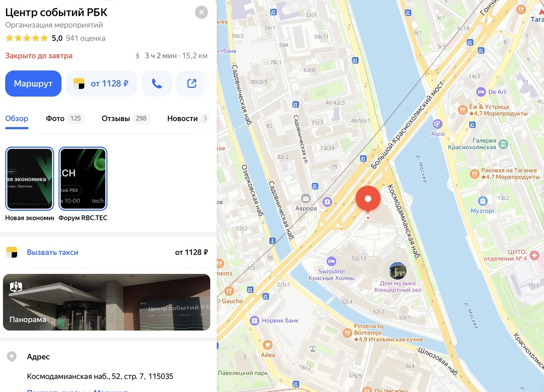The height and width of the screenshot is (392, 544).
Task: Click the red location pin marker
Action: (368, 200)
